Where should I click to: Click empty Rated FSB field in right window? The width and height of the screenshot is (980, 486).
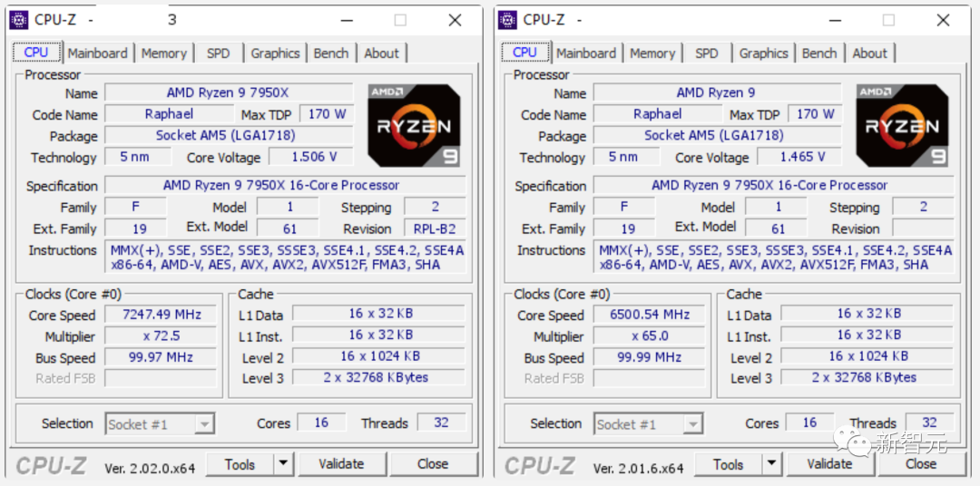click(x=649, y=379)
